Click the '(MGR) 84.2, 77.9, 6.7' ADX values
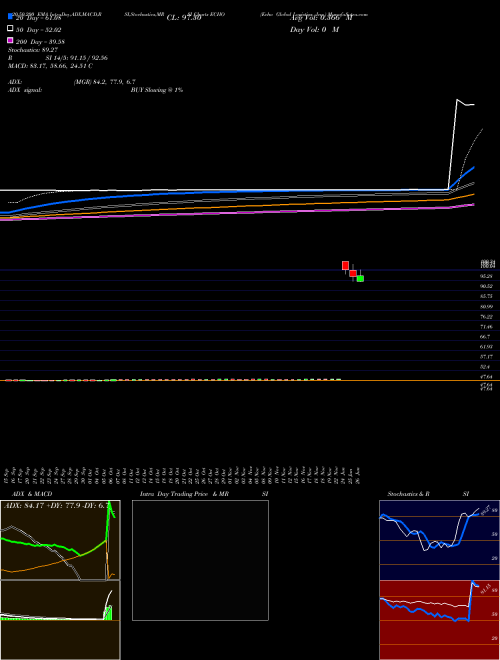The width and height of the screenshot is (500, 660). 104,82
